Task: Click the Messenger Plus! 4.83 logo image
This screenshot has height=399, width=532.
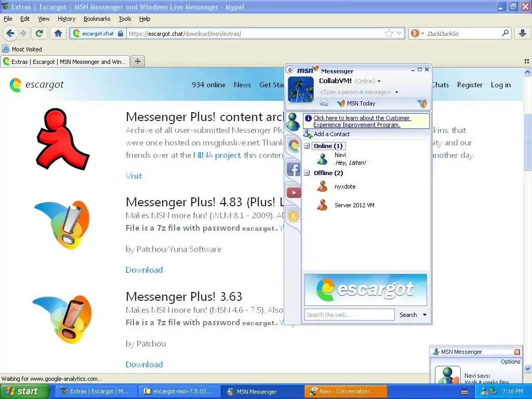Action: point(62,224)
